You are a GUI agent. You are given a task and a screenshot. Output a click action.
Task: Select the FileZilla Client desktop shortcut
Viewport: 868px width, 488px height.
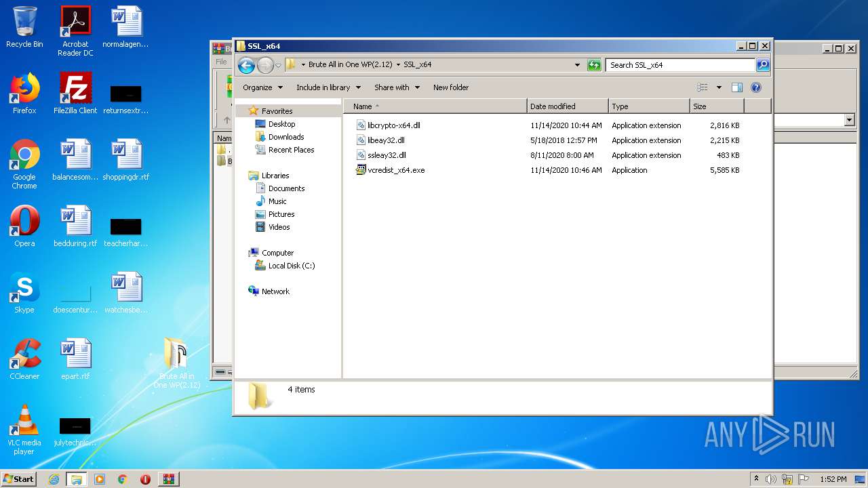tap(75, 94)
